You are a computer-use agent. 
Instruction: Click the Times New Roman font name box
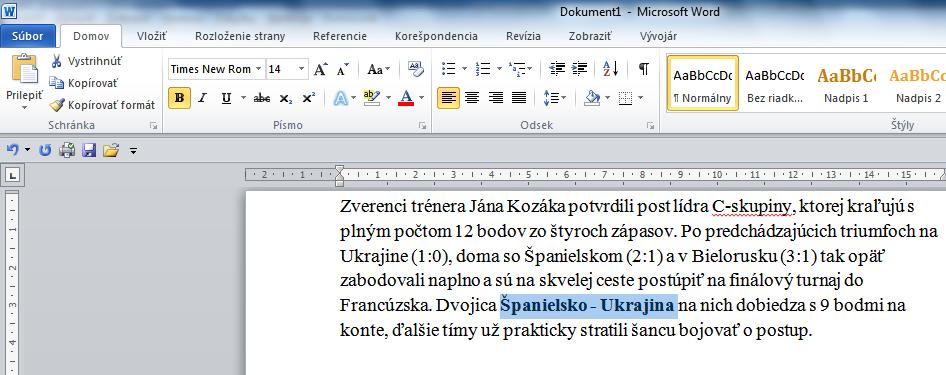210,69
